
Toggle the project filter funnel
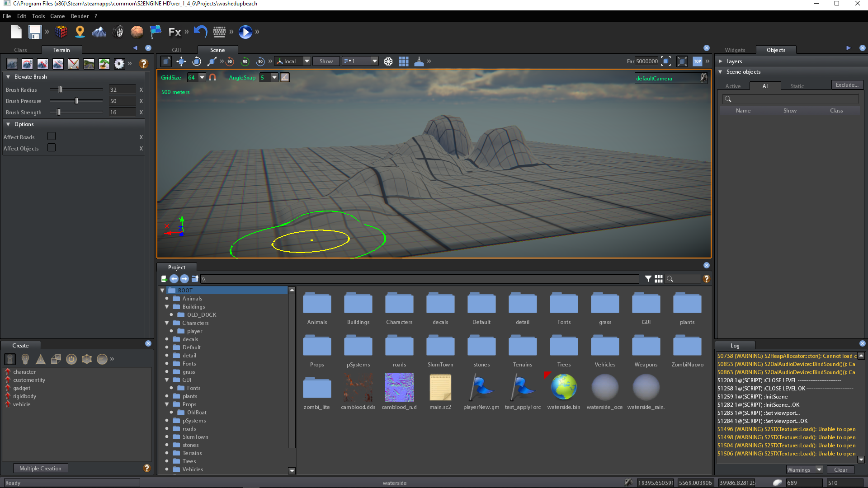click(x=648, y=279)
